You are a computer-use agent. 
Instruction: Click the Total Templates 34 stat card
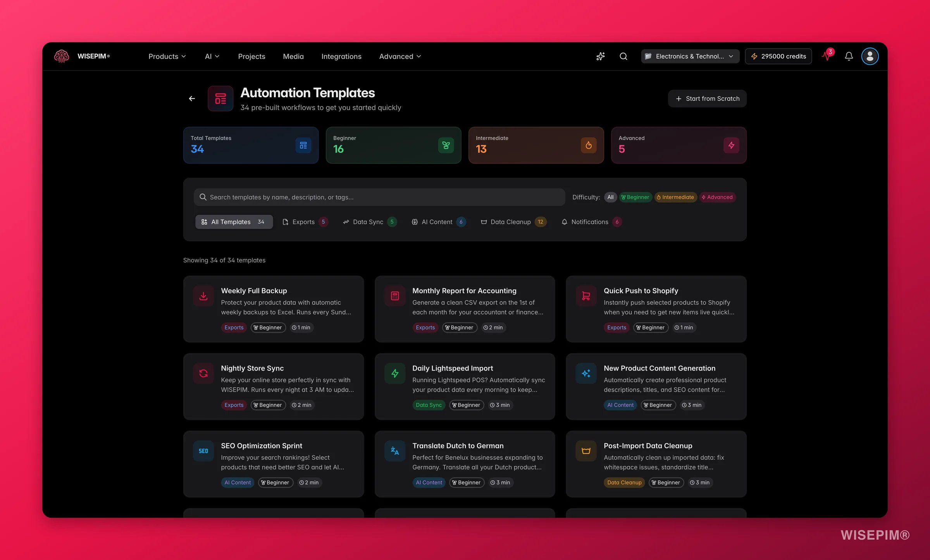tap(251, 145)
